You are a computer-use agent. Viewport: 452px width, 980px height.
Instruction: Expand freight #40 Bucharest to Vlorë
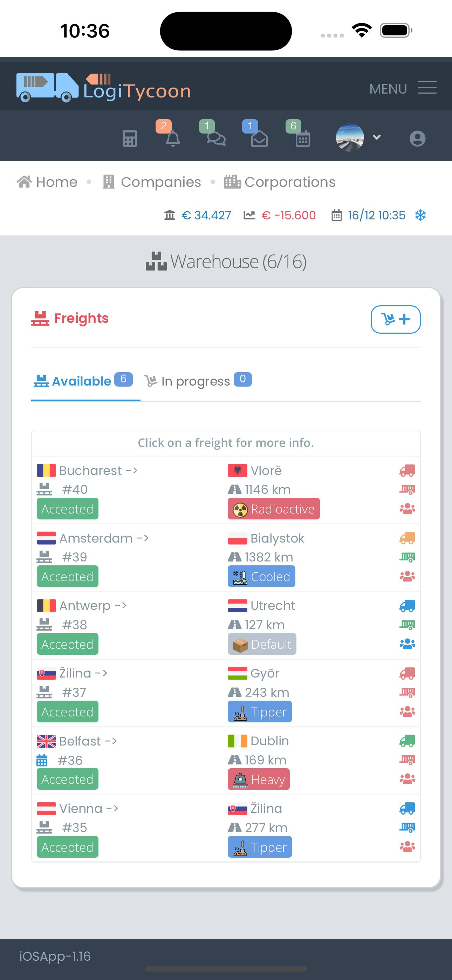coord(226,490)
